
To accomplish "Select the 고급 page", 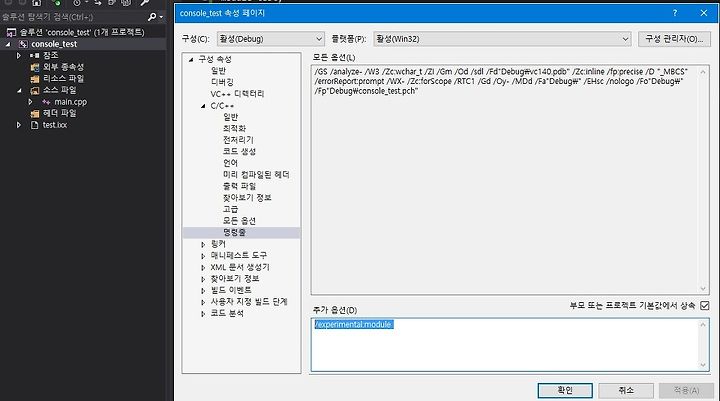I will pos(231,209).
